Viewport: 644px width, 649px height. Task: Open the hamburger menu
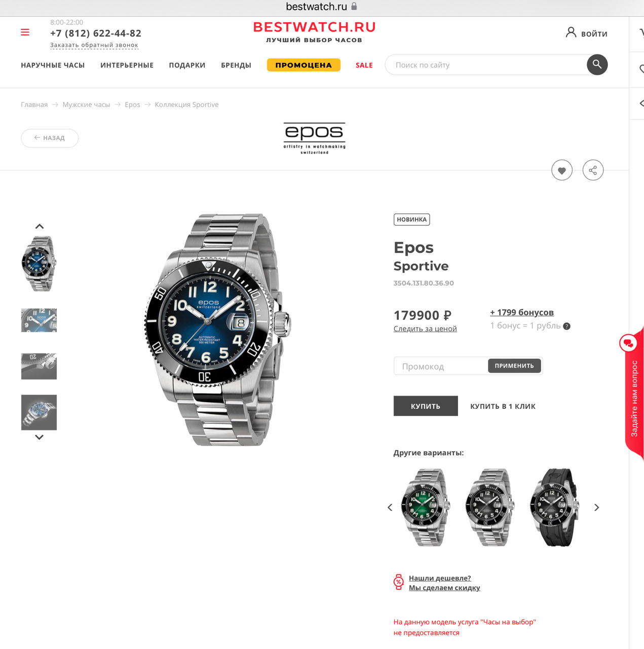point(25,32)
